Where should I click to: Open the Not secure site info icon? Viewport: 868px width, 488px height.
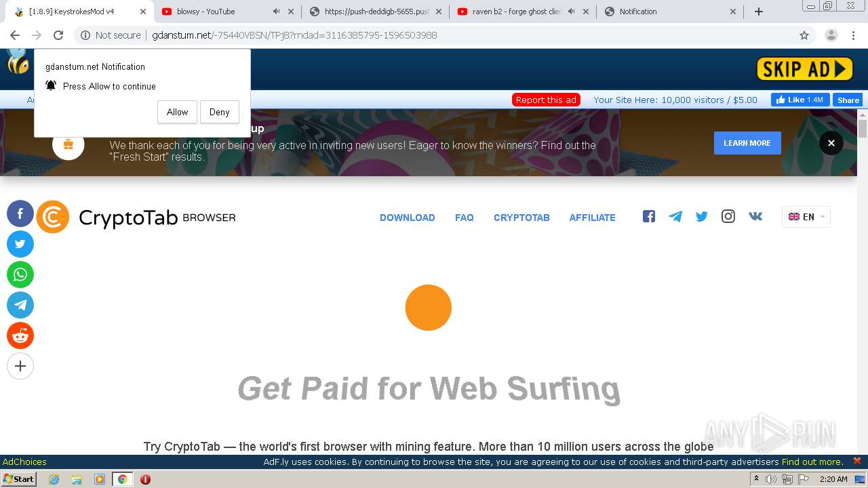[x=85, y=35]
